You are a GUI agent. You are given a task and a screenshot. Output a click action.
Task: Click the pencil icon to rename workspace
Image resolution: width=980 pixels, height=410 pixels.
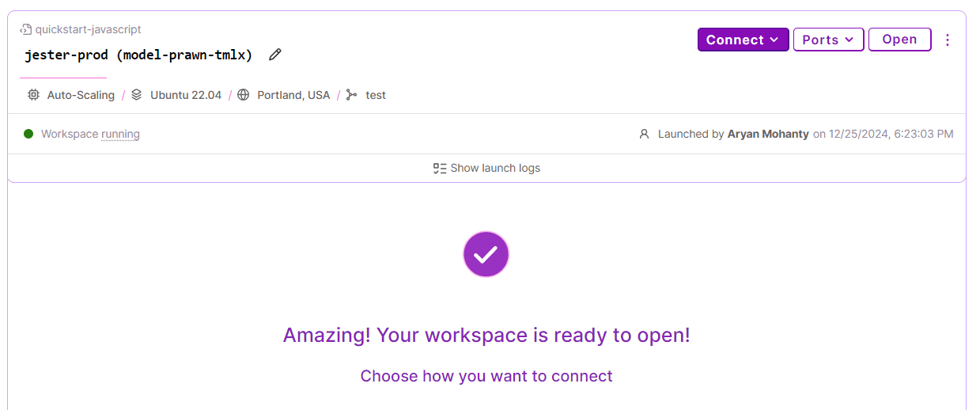pos(275,55)
